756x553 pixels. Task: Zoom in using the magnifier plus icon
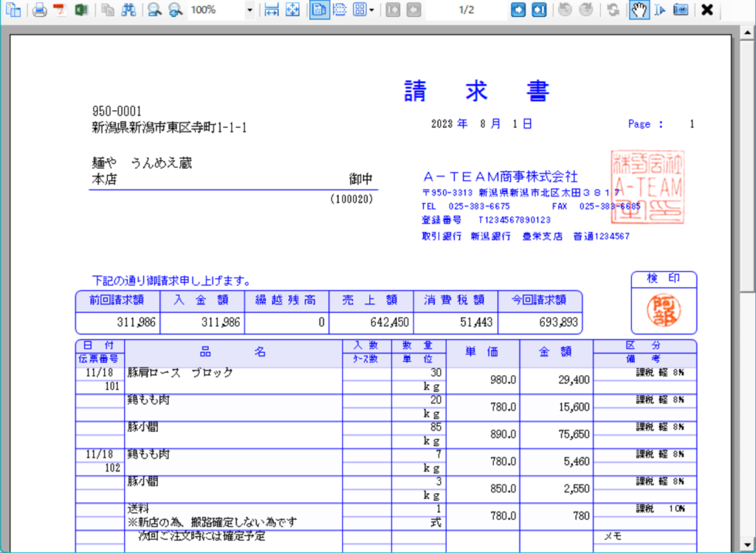click(x=176, y=10)
